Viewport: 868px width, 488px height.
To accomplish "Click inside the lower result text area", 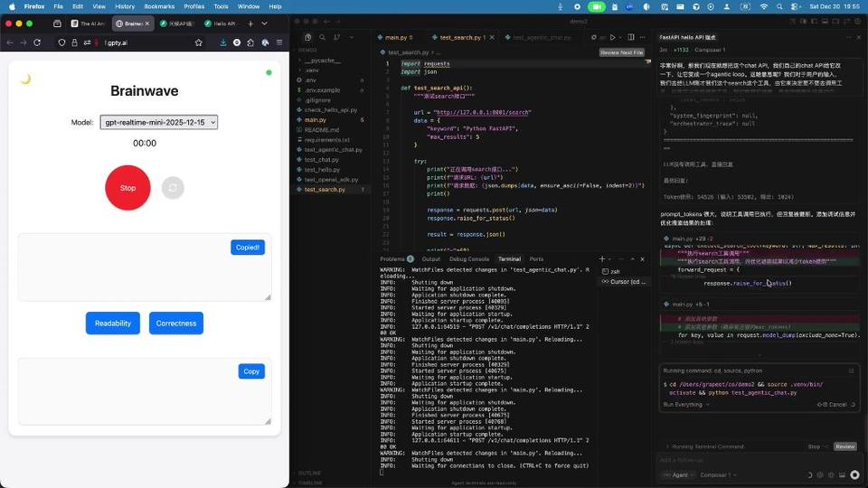I will (145, 391).
